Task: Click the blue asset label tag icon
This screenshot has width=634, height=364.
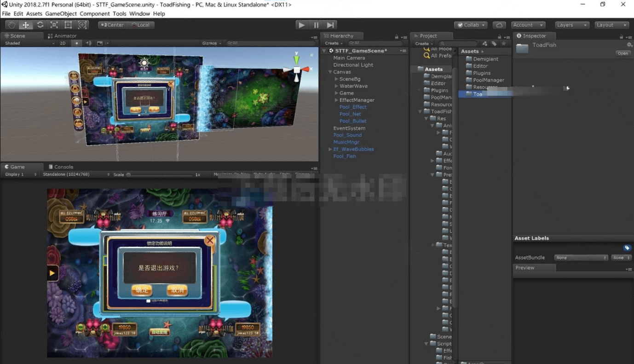Action: coord(627,248)
